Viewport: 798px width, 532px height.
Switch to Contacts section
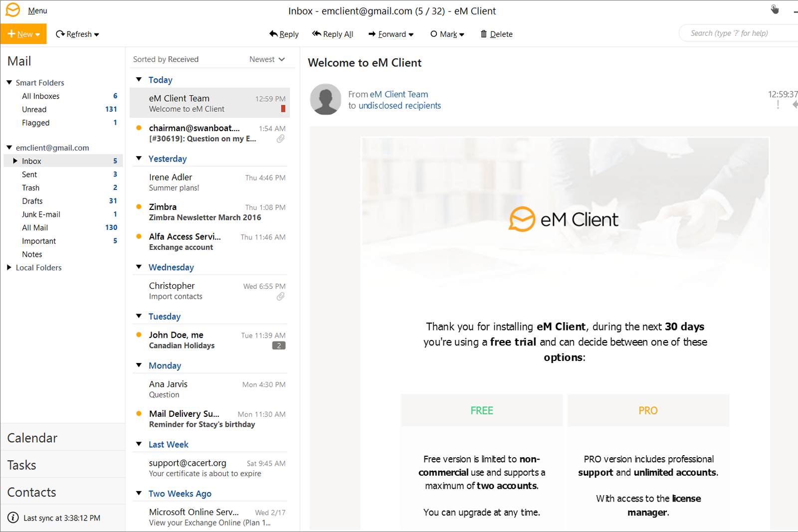click(x=63, y=492)
